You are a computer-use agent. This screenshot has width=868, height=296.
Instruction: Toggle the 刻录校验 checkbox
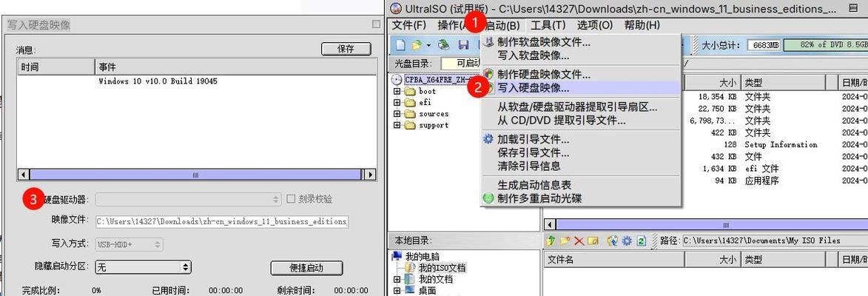pyautogui.click(x=291, y=199)
